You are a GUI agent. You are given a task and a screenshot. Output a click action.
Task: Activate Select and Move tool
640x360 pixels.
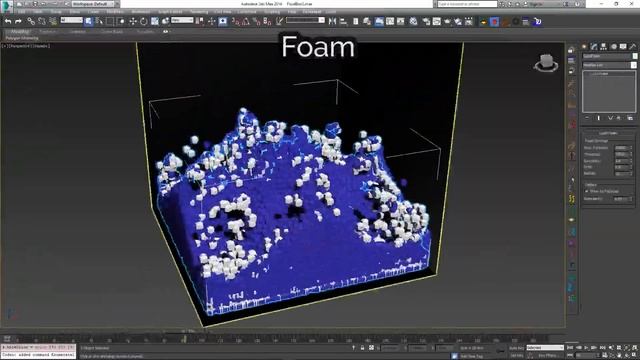[x=133, y=21]
